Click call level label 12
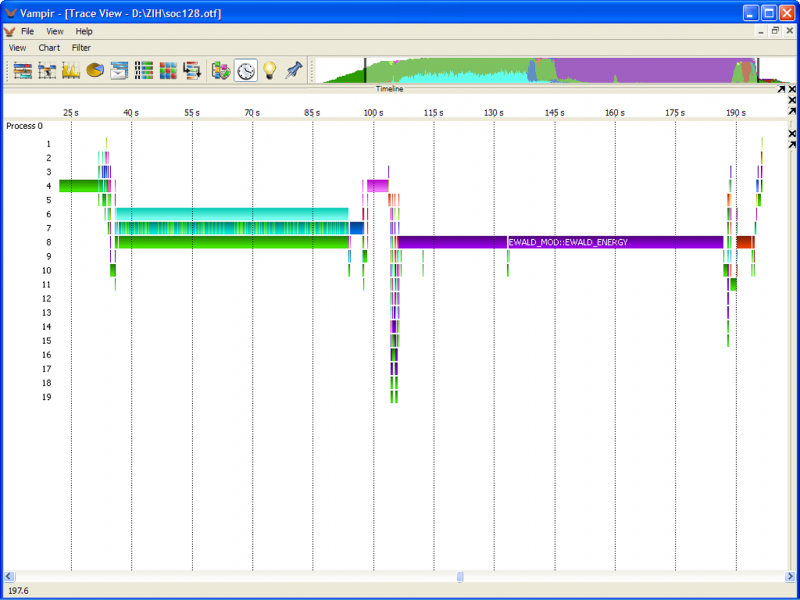 pos(46,298)
